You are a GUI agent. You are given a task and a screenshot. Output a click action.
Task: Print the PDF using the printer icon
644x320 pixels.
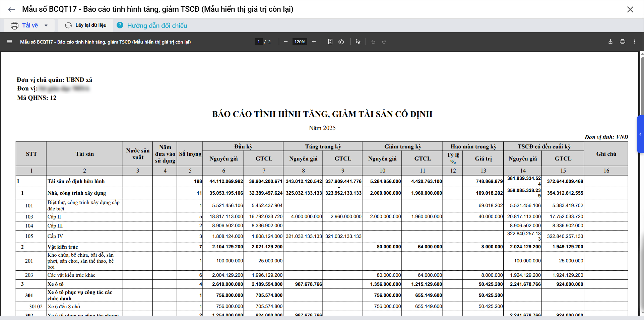click(x=622, y=42)
